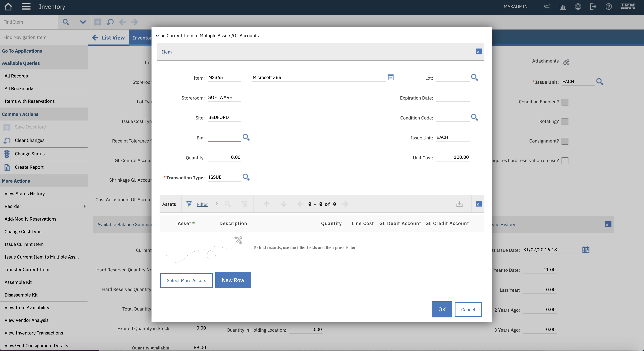The height and width of the screenshot is (351, 644).
Task: Open the hamburger navigation menu
Action: [x=26, y=7]
